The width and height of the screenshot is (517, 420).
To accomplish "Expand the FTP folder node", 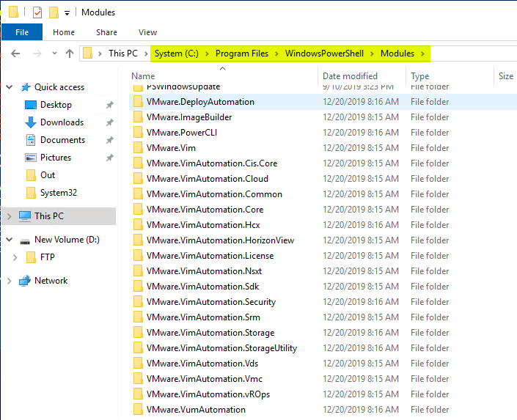I will point(15,257).
